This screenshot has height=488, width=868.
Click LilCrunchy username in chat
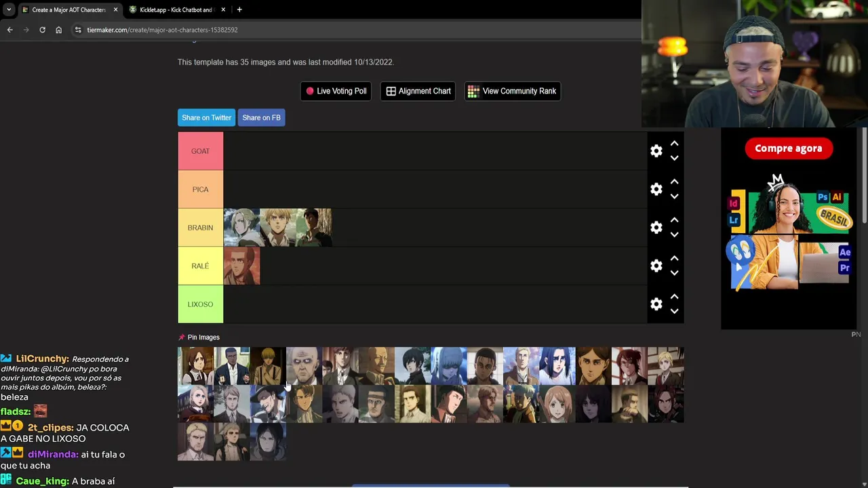[42, 359]
